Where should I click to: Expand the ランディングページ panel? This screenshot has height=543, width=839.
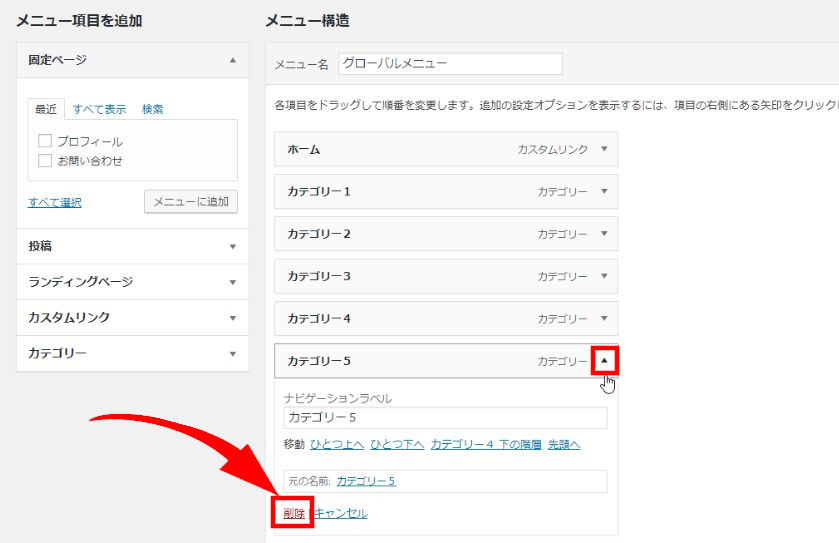pyautogui.click(x=233, y=282)
